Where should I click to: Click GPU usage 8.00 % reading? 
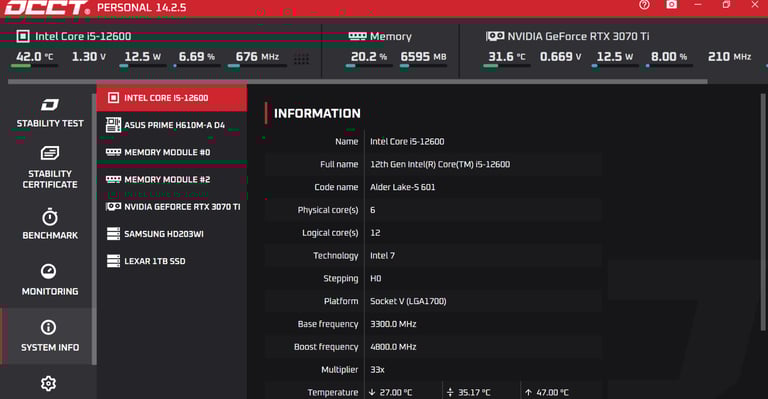click(x=669, y=57)
